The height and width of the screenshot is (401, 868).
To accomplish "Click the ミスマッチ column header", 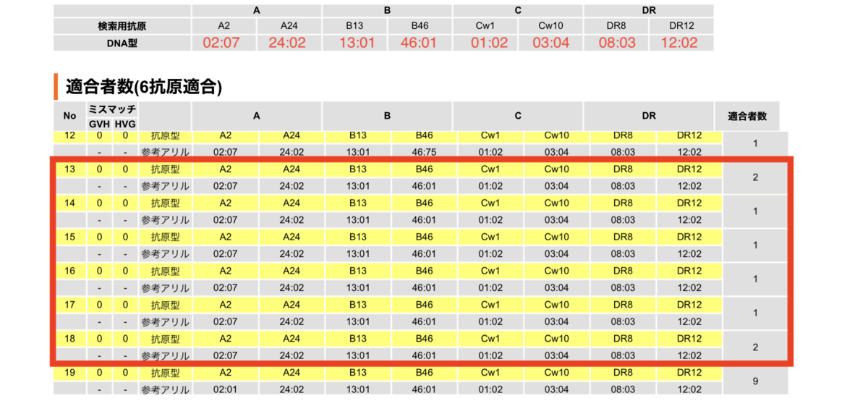I will click(112, 109).
